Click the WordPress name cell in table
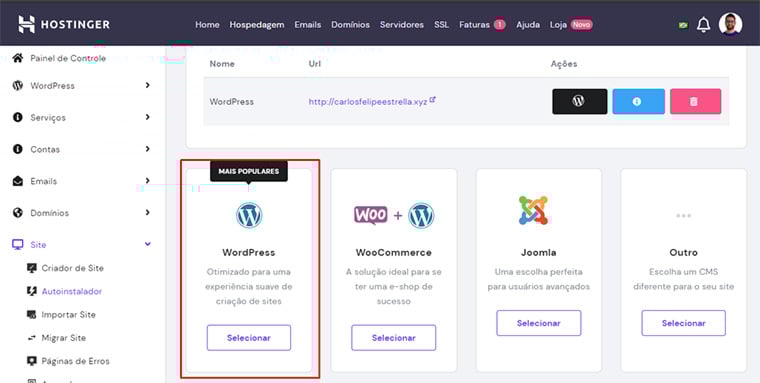 pyautogui.click(x=232, y=102)
